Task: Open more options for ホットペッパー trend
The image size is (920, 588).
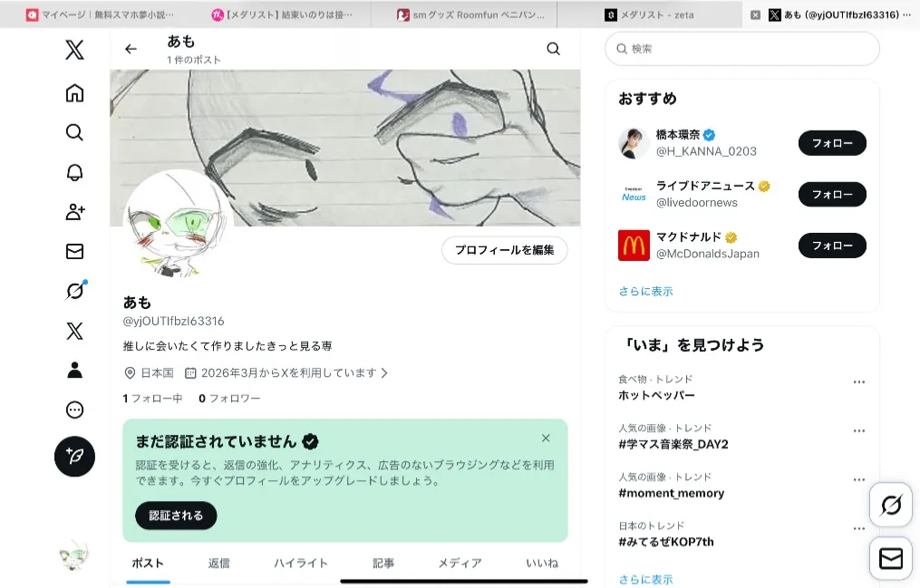Action: click(858, 382)
